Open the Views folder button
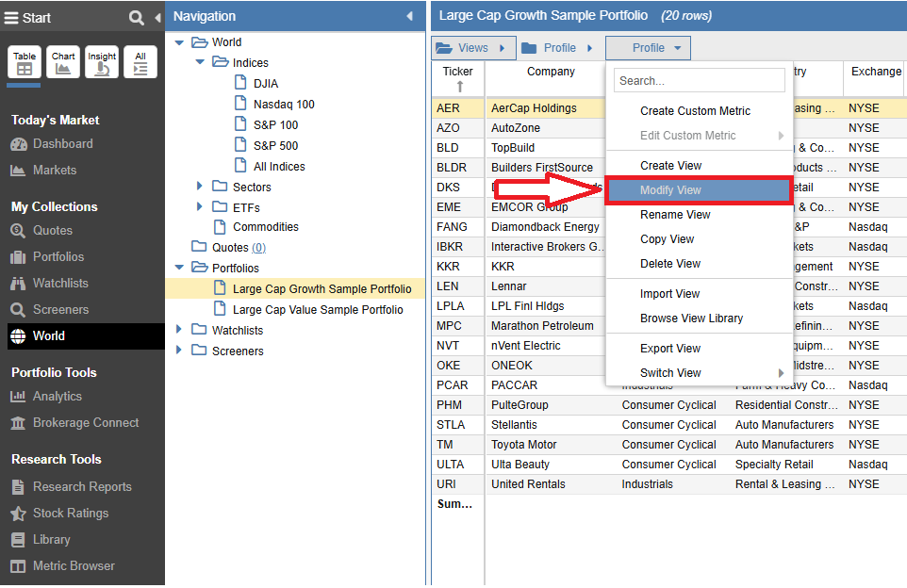Image resolution: width=907 pixels, height=588 pixels. point(472,48)
